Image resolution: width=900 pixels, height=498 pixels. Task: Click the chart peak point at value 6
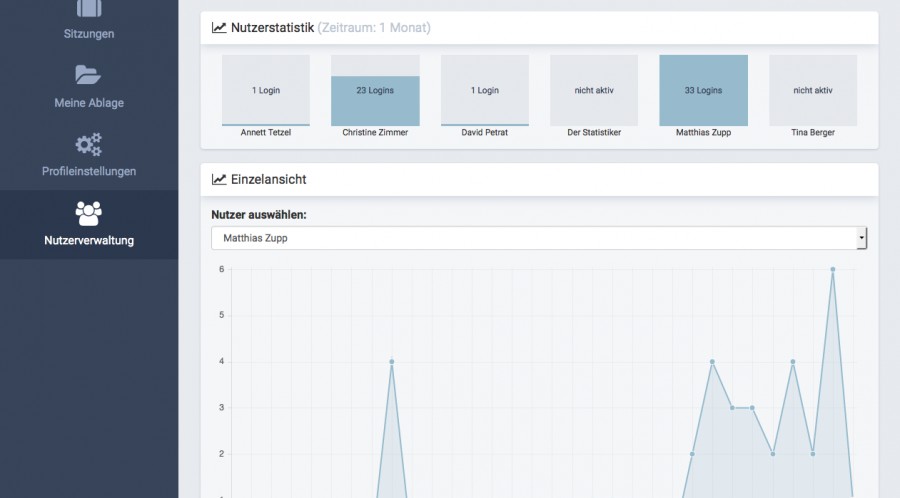point(832,269)
